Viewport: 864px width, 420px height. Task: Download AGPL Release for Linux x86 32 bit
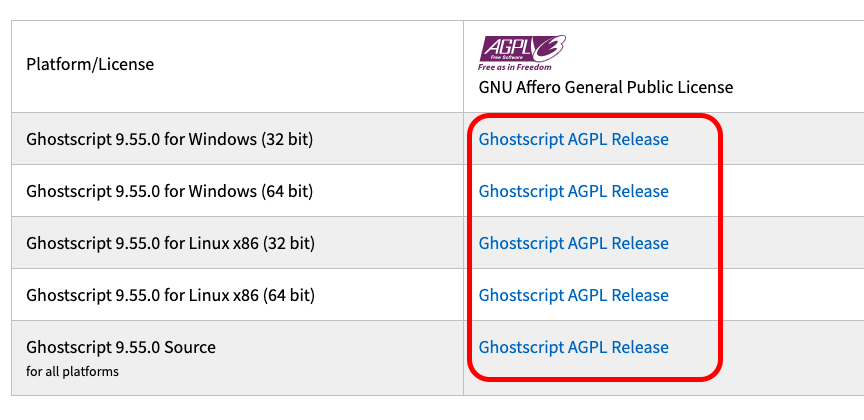coord(574,243)
